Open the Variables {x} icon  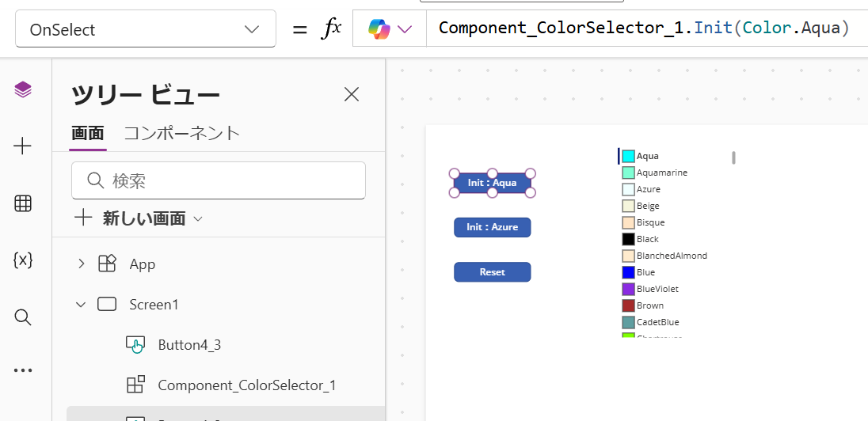pyautogui.click(x=23, y=260)
